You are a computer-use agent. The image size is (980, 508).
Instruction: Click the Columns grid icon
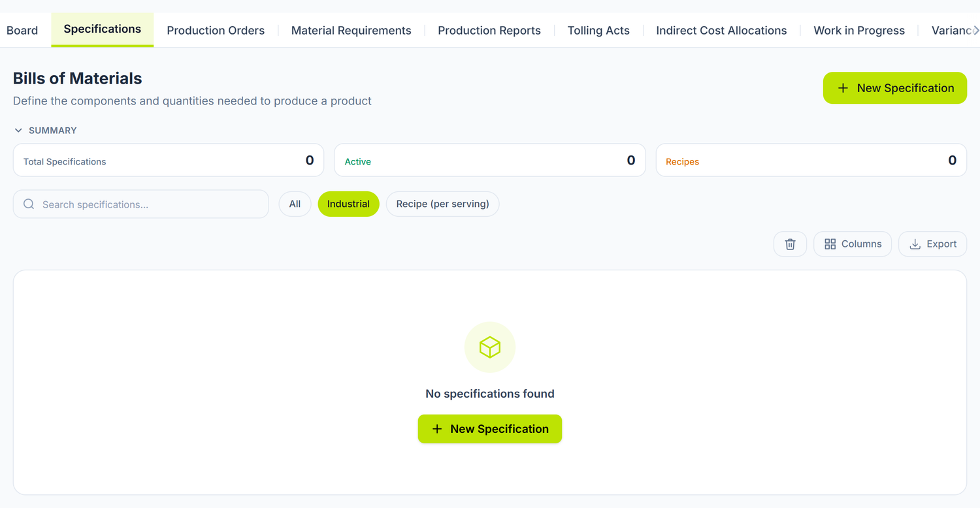pyautogui.click(x=830, y=244)
